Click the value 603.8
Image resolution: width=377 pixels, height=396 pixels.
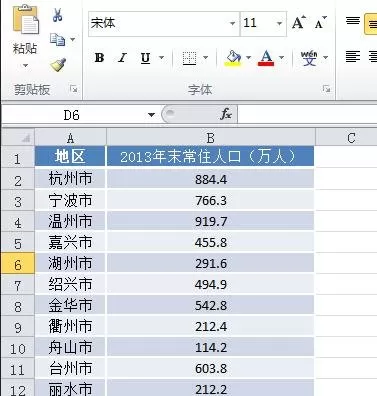[211, 369]
